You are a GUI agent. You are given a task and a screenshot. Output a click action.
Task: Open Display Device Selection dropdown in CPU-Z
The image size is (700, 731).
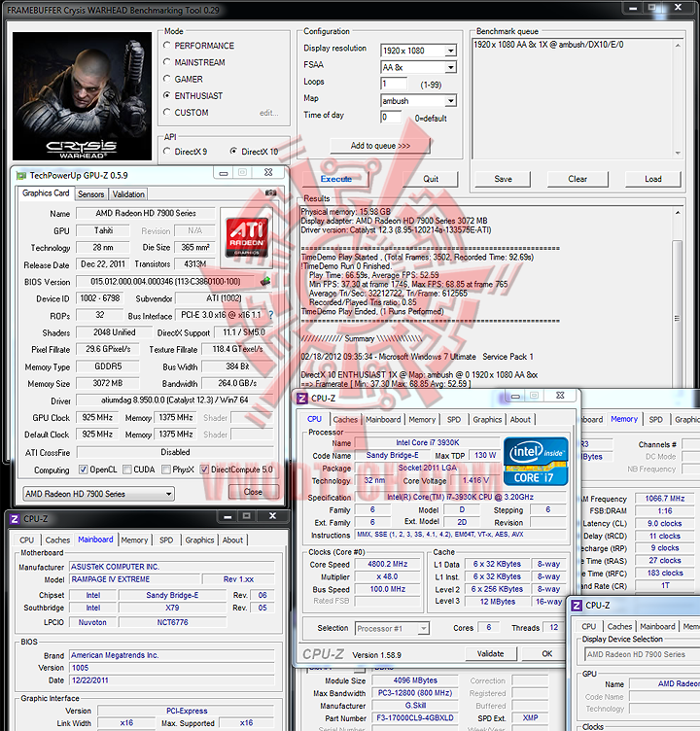coord(642,654)
